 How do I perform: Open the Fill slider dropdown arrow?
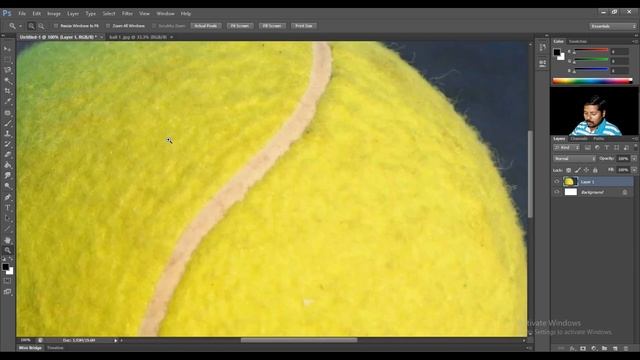tap(634, 170)
